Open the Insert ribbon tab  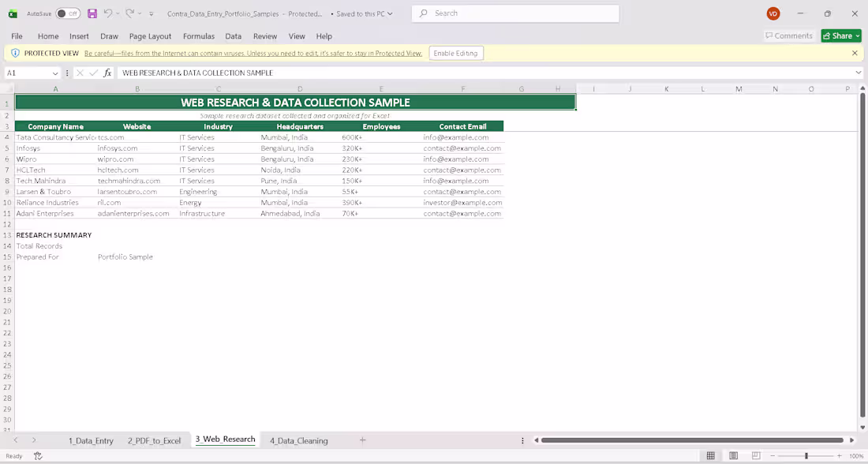(79, 36)
